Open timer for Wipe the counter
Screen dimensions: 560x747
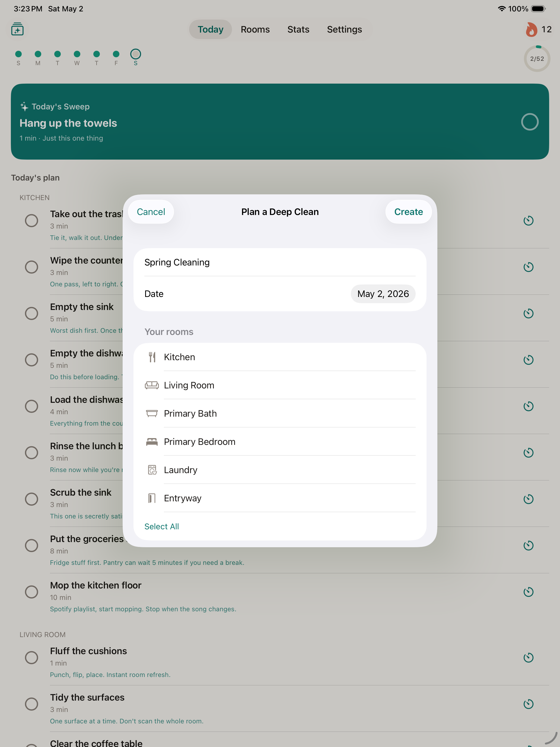(528, 267)
